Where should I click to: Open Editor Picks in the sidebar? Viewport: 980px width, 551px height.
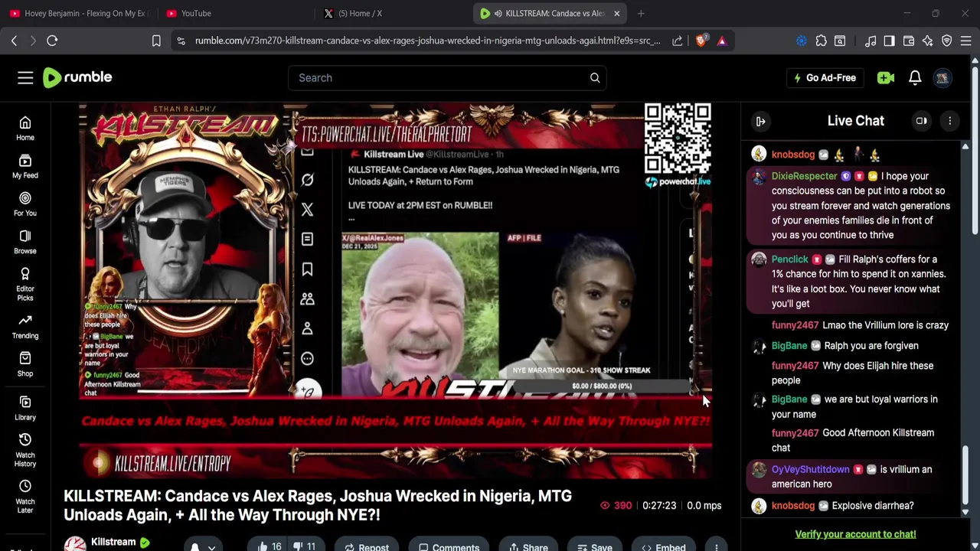(25, 285)
